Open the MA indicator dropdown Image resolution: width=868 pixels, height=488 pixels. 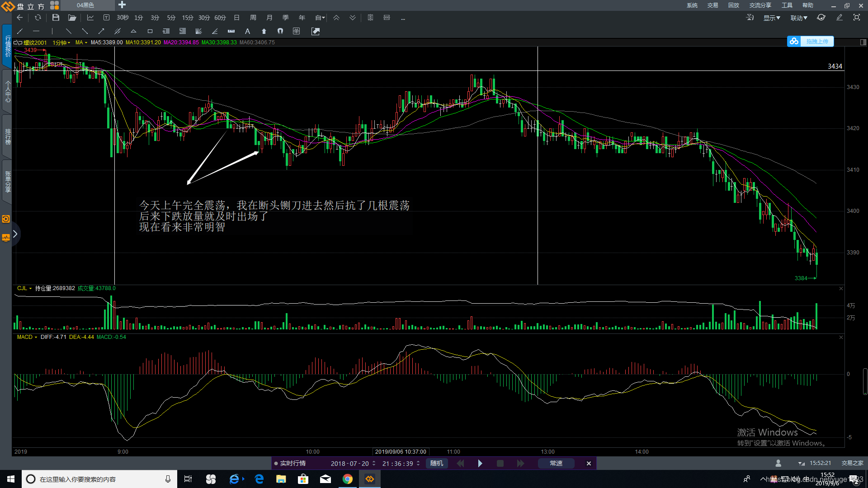coord(81,42)
